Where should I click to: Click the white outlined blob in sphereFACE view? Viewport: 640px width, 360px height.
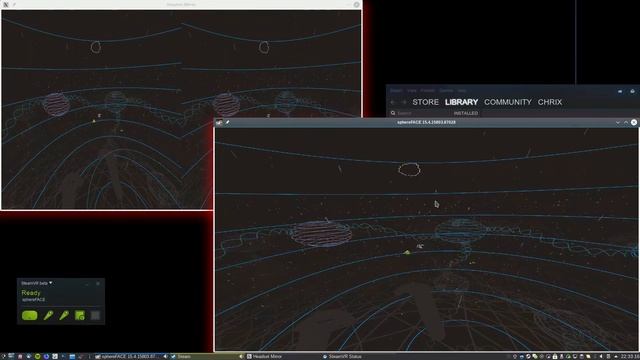pyautogui.click(x=409, y=169)
